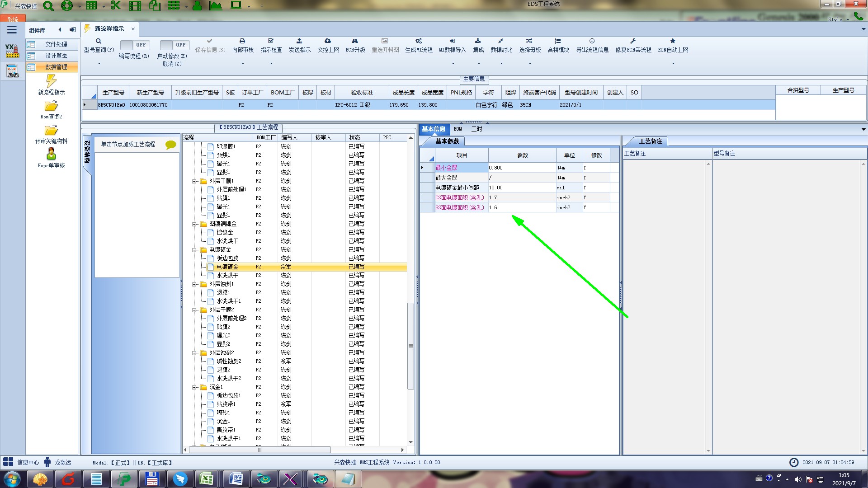Click the 内部审核 printer icon

(242, 41)
